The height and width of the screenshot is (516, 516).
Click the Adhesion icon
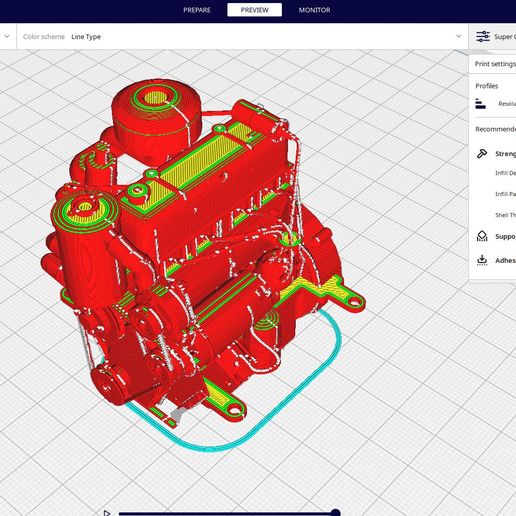(x=482, y=260)
